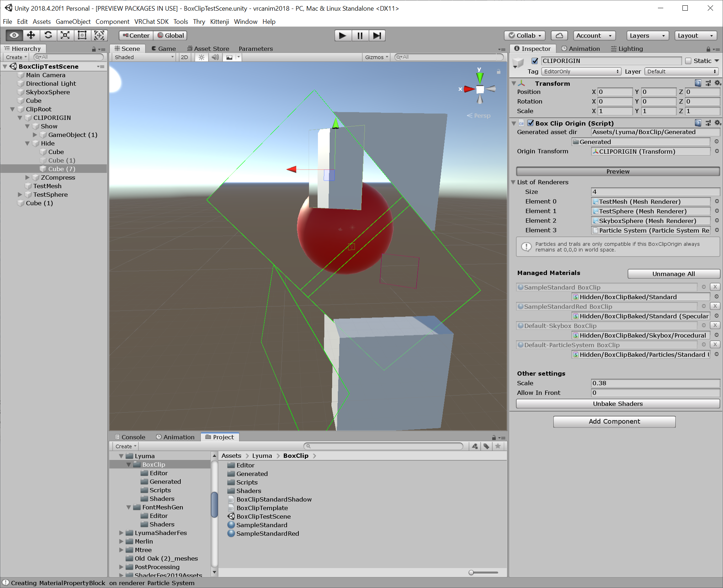Toggle 2D mode in the Scene view

tap(185, 57)
